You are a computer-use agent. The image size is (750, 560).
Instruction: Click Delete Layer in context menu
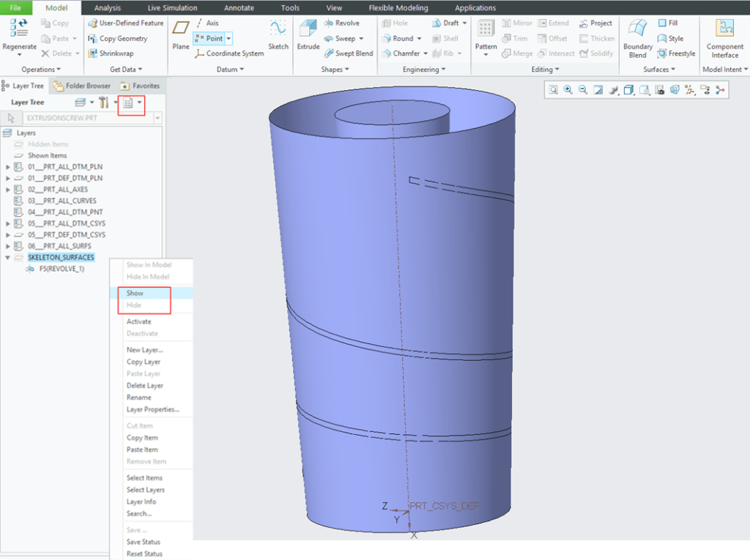[x=144, y=385]
